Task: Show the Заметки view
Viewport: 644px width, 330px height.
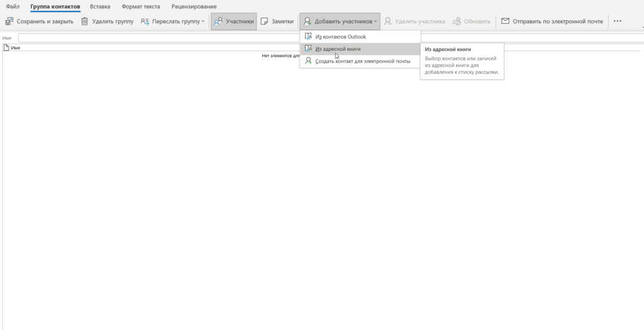Action: [277, 21]
